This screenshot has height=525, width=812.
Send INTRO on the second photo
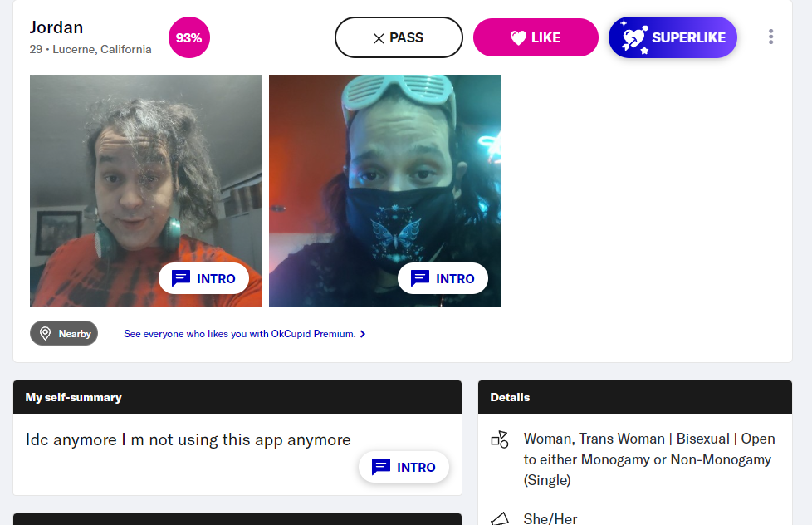pos(443,278)
